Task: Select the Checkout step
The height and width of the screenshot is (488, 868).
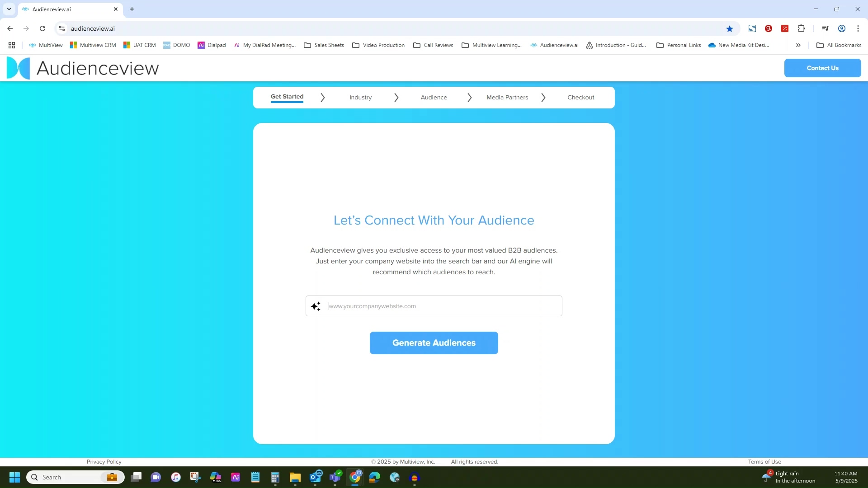Action: (581, 98)
